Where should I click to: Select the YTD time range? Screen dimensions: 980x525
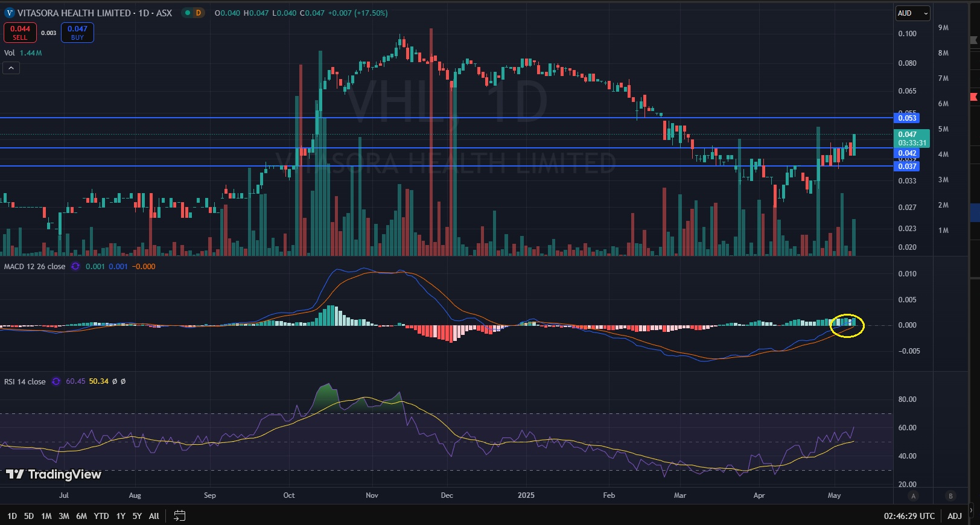tap(101, 516)
